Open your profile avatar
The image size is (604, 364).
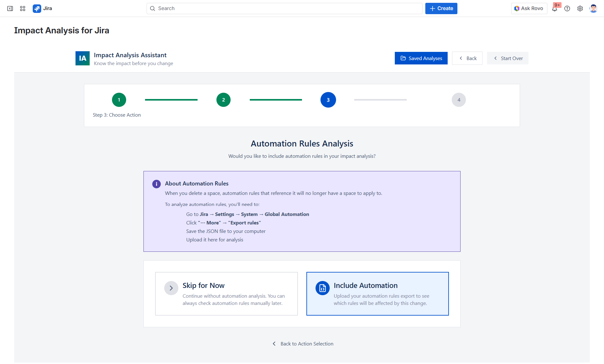593,8
